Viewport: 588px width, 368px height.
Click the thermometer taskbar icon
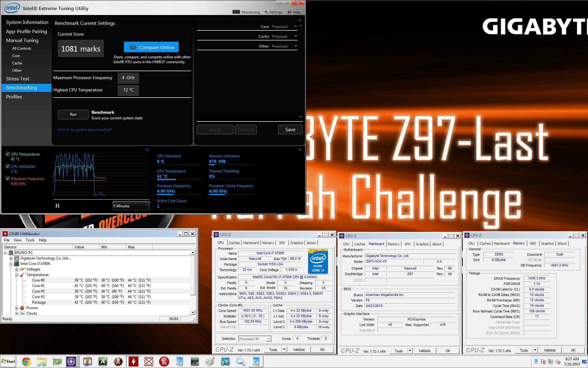(x=88, y=362)
